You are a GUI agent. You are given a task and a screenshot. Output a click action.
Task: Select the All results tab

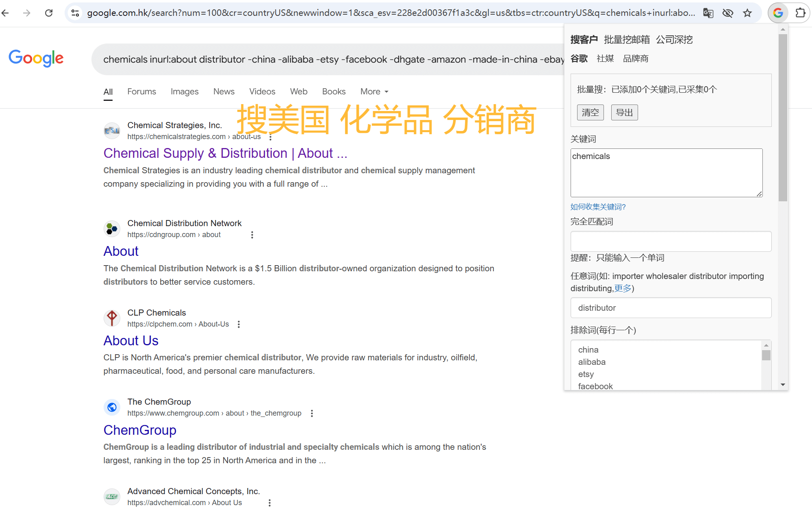click(108, 92)
